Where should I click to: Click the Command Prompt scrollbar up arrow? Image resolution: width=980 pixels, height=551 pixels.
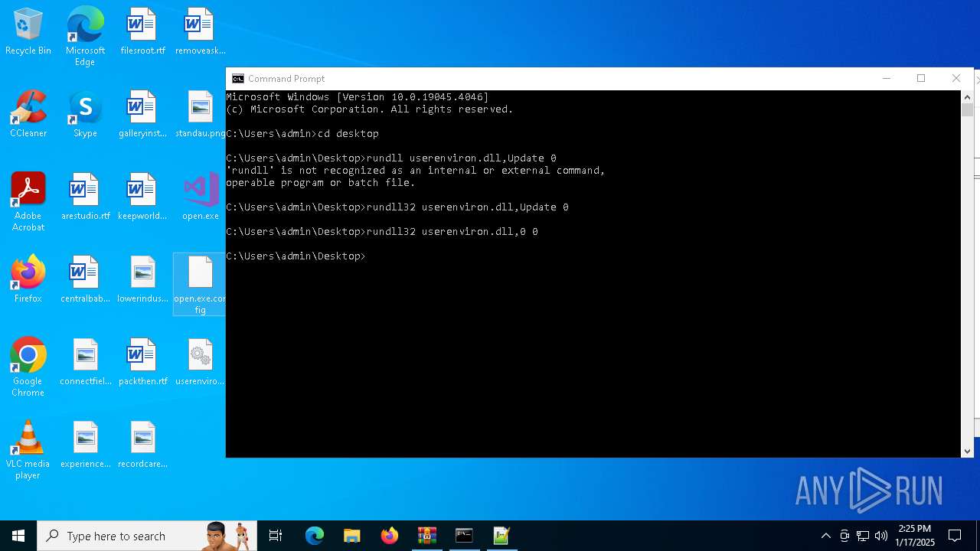click(x=968, y=96)
